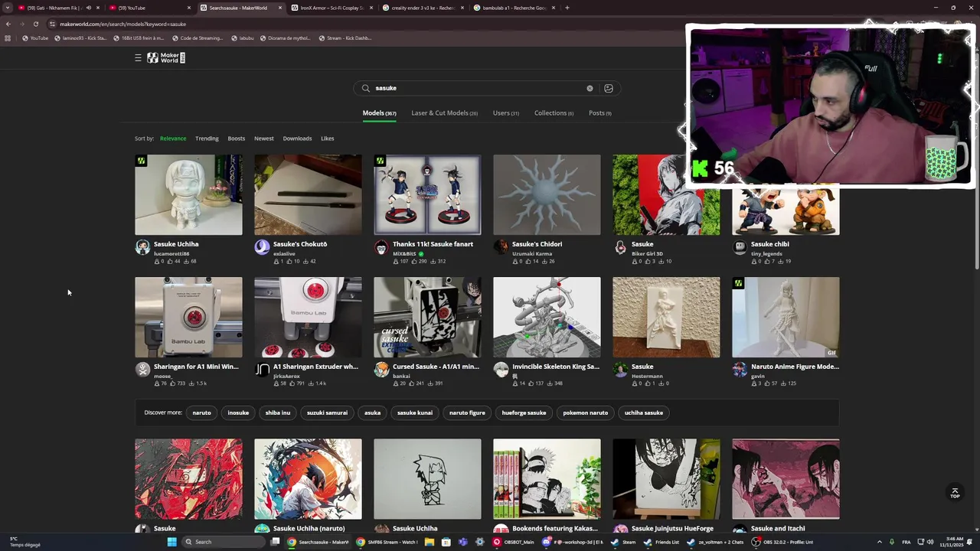980x551 pixels.
Task: Sort results by Newest
Action: [x=264, y=139]
